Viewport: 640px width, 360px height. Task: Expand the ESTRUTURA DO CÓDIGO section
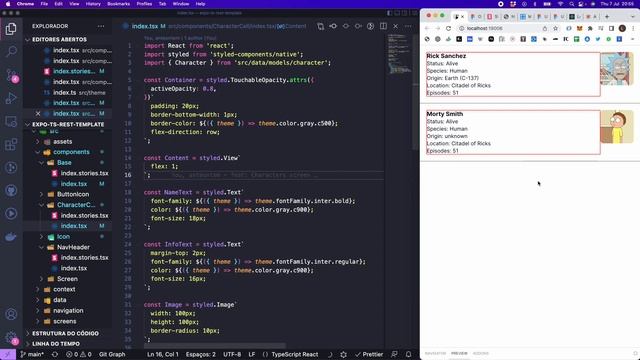65,333
